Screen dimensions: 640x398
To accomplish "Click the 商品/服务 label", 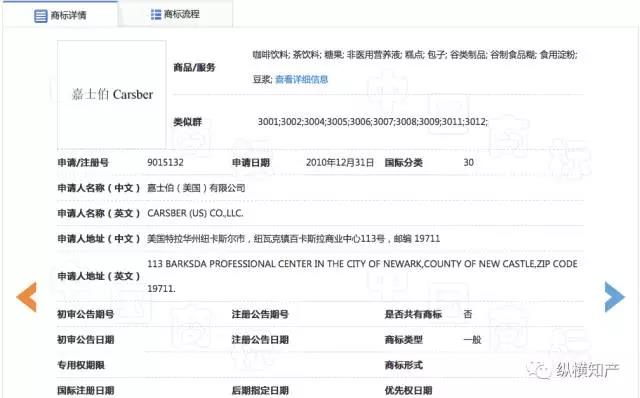I will 194,67.
